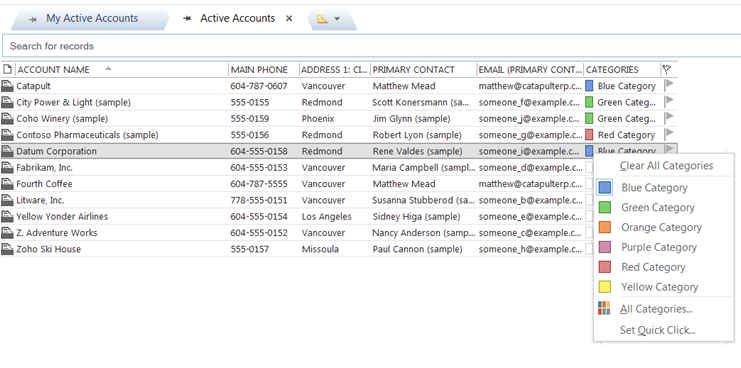This screenshot has height=368, width=741.
Task: Toggle follow-up flag for City Power & Light row
Action: tap(669, 101)
